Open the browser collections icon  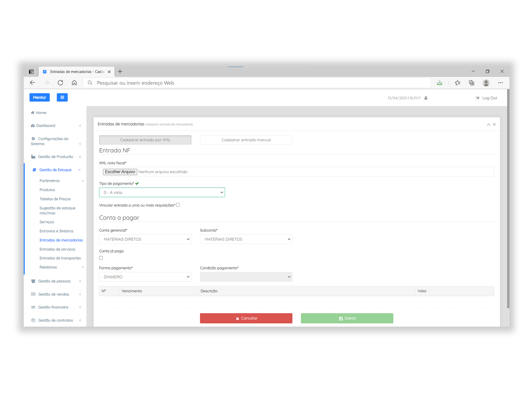[472, 83]
